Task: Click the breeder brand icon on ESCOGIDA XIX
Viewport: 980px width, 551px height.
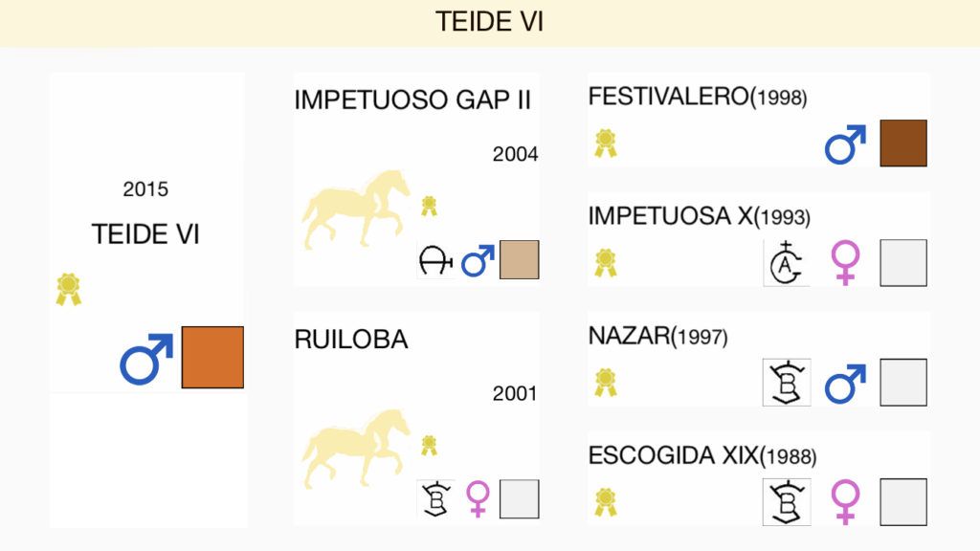Action: (x=787, y=502)
